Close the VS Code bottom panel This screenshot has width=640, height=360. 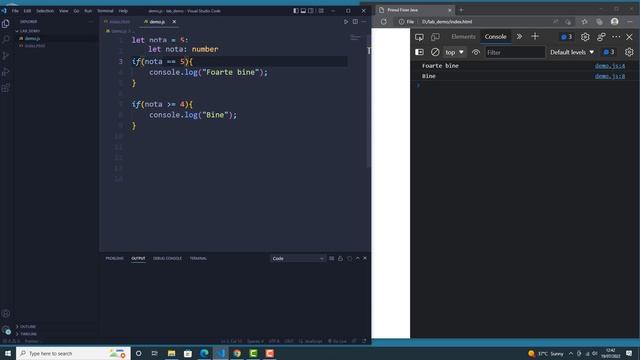pos(365,258)
